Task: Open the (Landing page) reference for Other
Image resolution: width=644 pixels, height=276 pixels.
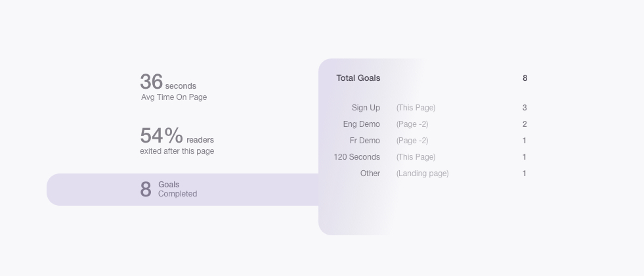Action: coord(422,173)
